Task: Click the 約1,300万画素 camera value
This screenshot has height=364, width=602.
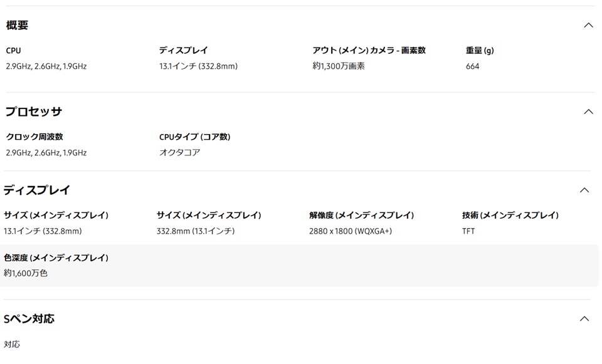Action: 338,66
